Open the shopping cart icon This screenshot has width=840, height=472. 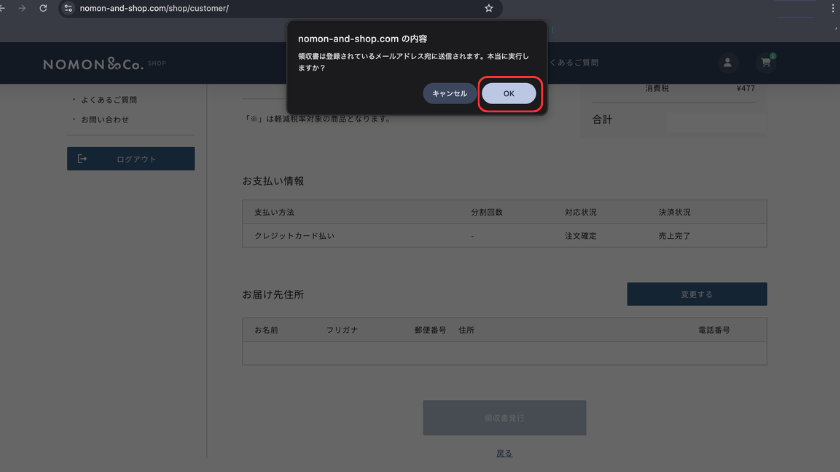point(766,63)
